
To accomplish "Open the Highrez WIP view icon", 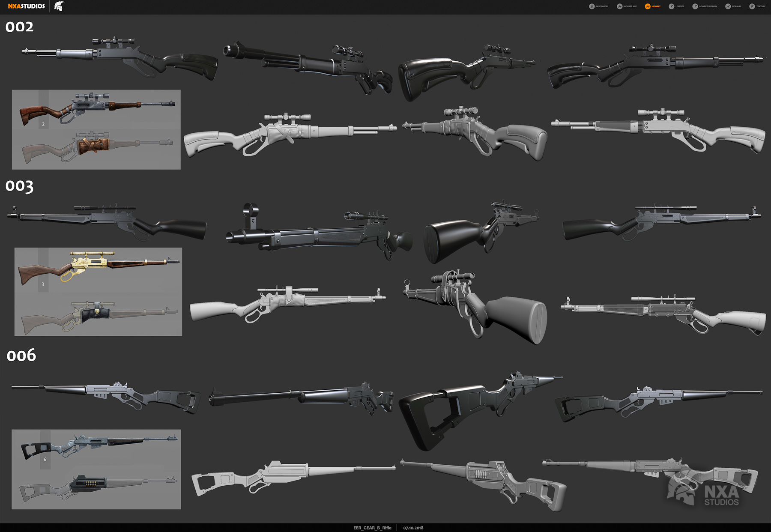I will coord(620,6).
